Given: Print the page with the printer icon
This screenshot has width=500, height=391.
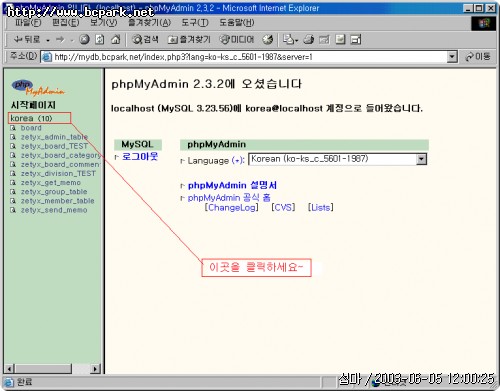Looking at the screenshot, I should 308,40.
